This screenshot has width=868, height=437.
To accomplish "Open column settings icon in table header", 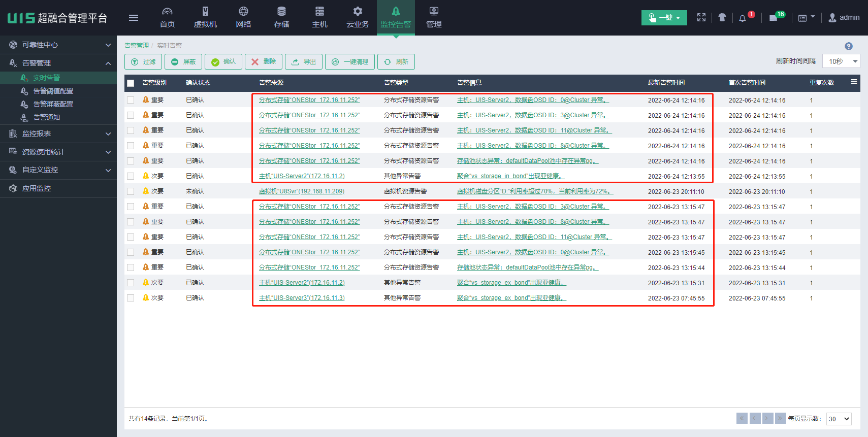I will coord(854,82).
